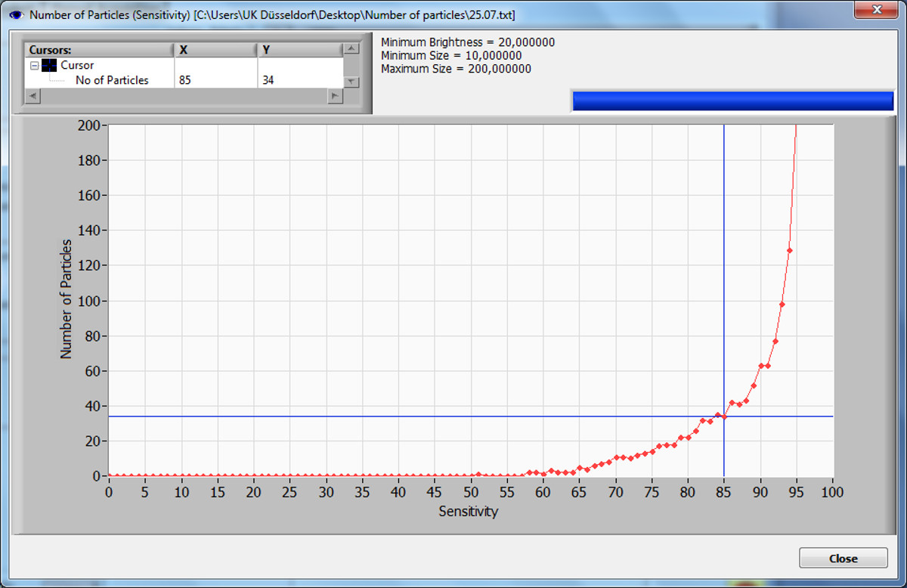This screenshot has height=588, width=907.
Task: Click the cursor crosshair intersection on the graph
Action: coord(724,416)
